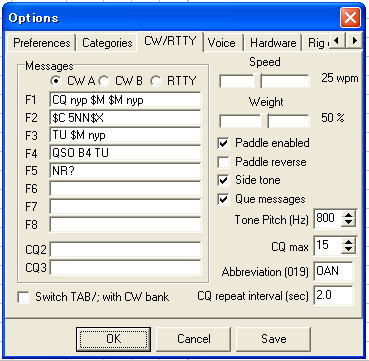
Task: Select the CW B radio button
Action: 104,81
